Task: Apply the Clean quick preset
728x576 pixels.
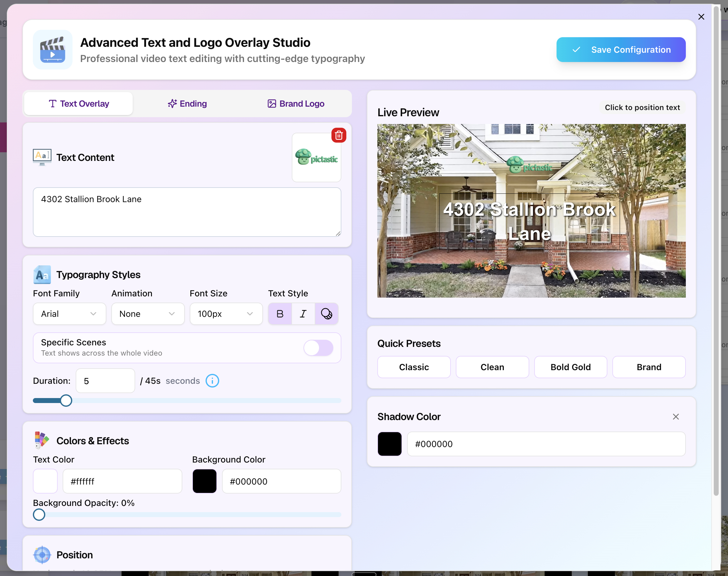Action: pyautogui.click(x=492, y=367)
